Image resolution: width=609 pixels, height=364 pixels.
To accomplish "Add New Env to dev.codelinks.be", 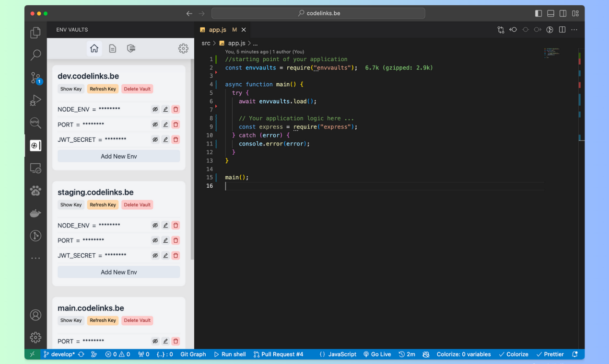I will (119, 156).
